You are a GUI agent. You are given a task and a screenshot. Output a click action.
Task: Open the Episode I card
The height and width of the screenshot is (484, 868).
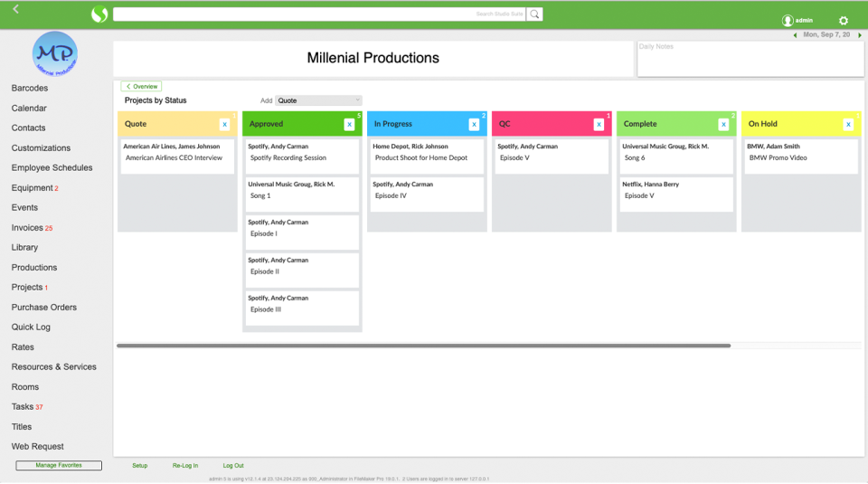coord(302,233)
